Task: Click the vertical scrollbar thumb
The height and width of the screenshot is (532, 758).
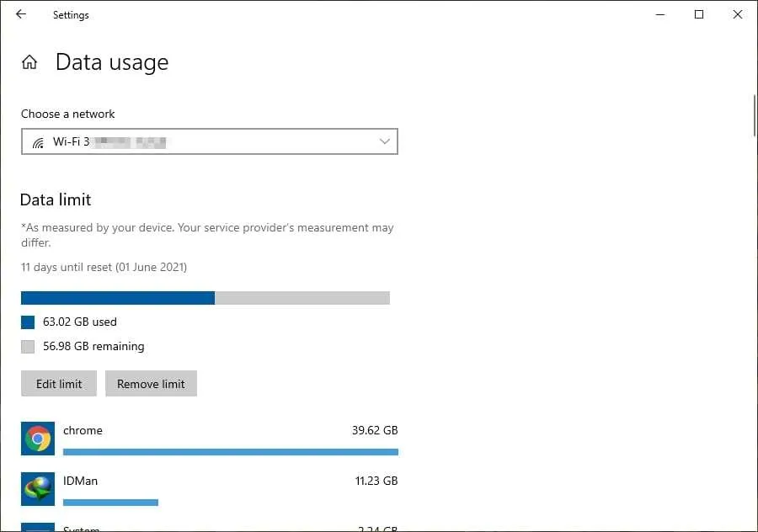Action: pos(755,116)
